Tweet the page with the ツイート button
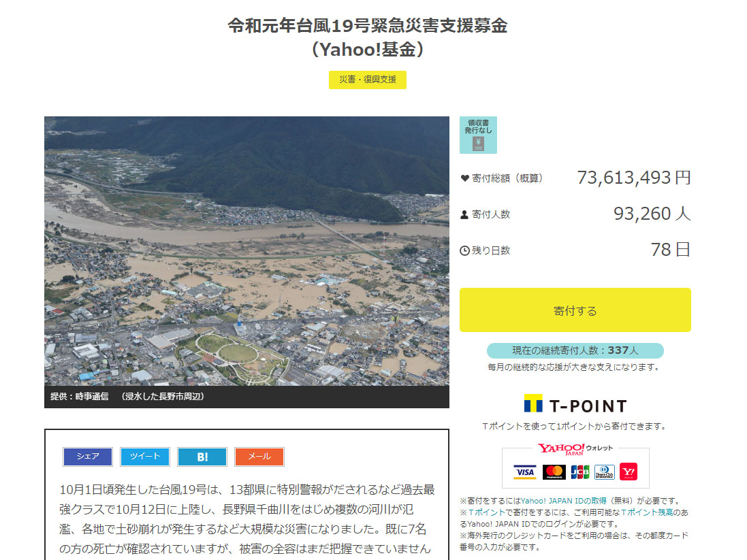The image size is (747, 560). click(x=145, y=457)
